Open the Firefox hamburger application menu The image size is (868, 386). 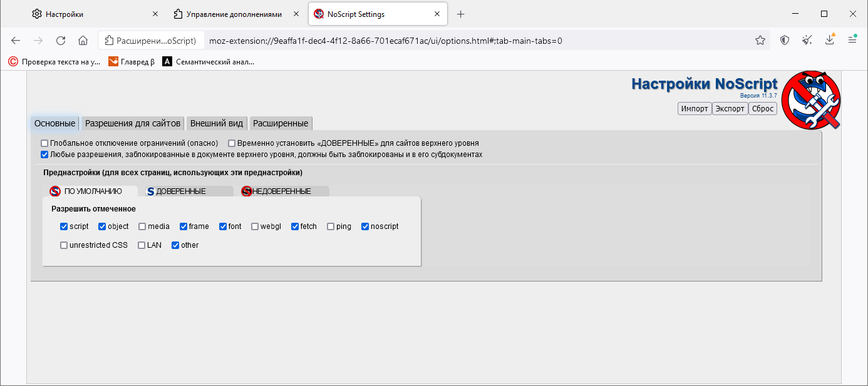(852, 41)
